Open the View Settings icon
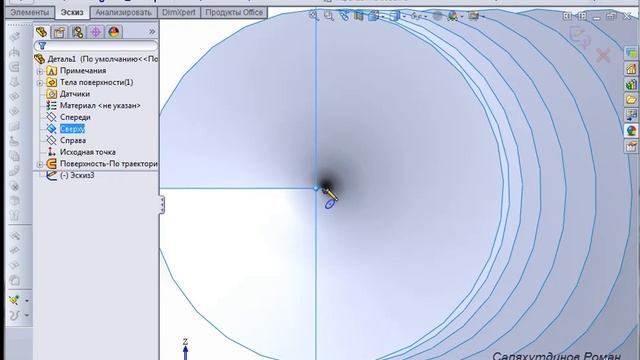Screen dimensions: 640x360 [x=473, y=16]
